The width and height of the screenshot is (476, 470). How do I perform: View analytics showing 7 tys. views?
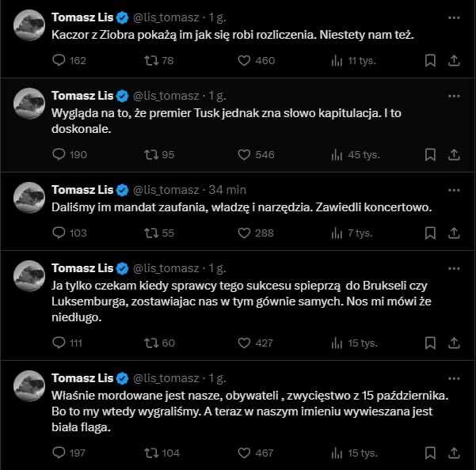(352, 233)
